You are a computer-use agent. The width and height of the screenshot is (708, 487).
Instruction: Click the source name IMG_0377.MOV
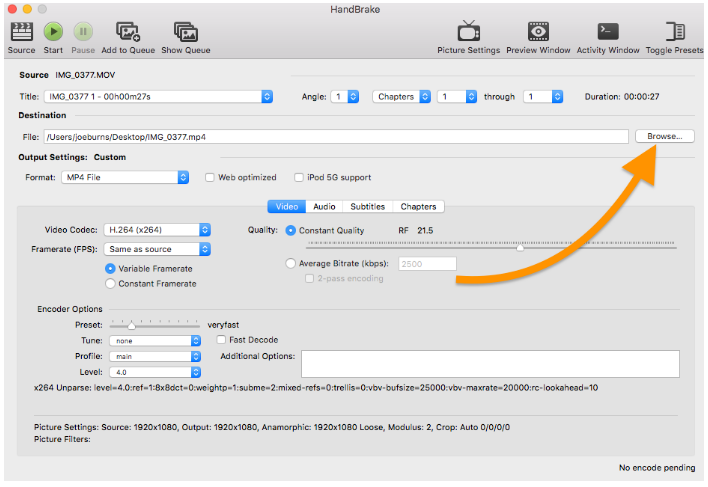pyautogui.click(x=85, y=75)
